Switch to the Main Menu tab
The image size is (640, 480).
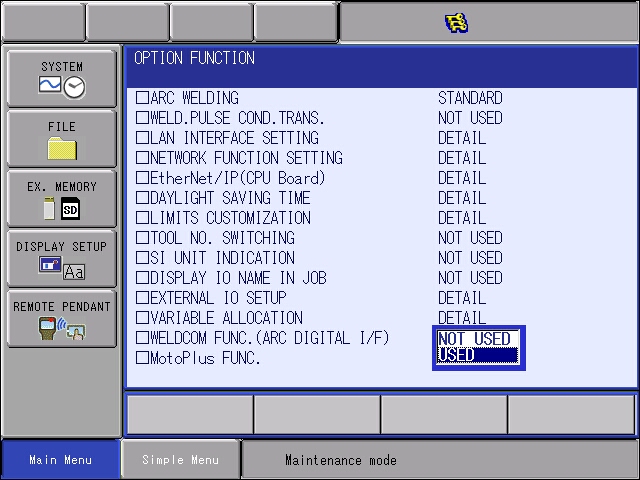[60, 460]
